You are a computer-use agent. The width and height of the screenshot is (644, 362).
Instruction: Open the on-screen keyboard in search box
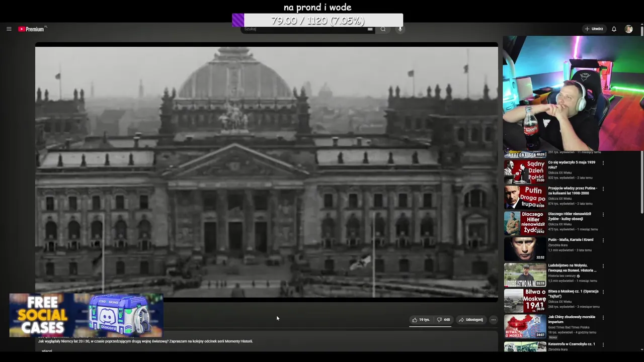point(370,29)
